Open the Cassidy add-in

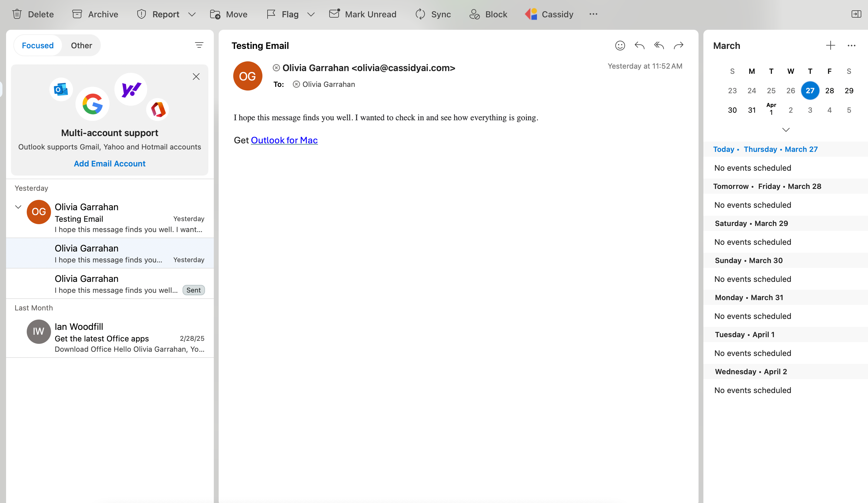point(549,14)
